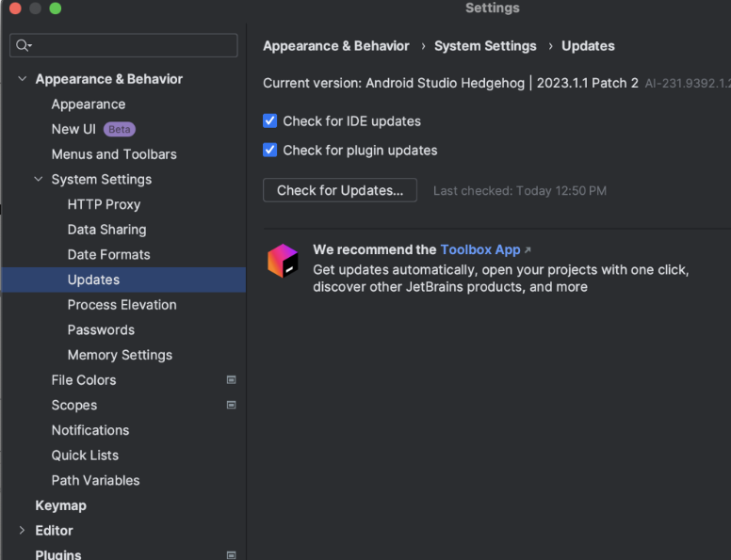Viewport: 731px width, 560px height.
Task: Select the Updates tree item
Action: [x=123, y=280]
